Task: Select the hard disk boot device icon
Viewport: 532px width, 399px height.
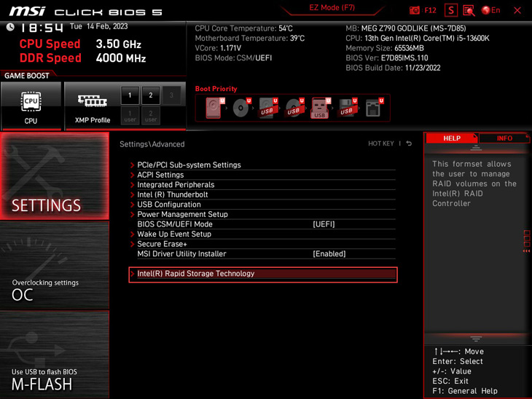Action: pyautogui.click(x=215, y=108)
